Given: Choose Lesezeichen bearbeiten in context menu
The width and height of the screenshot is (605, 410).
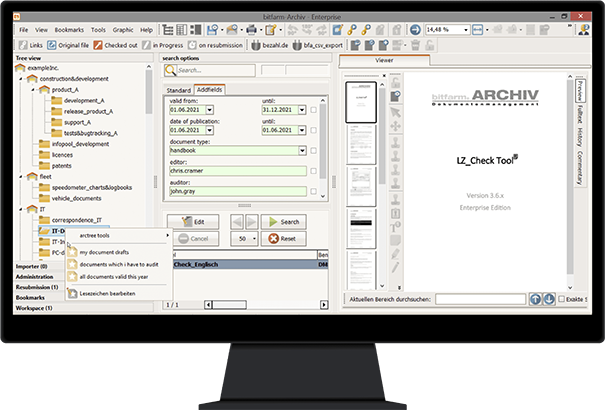Looking at the screenshot, I should pos(118,294).
